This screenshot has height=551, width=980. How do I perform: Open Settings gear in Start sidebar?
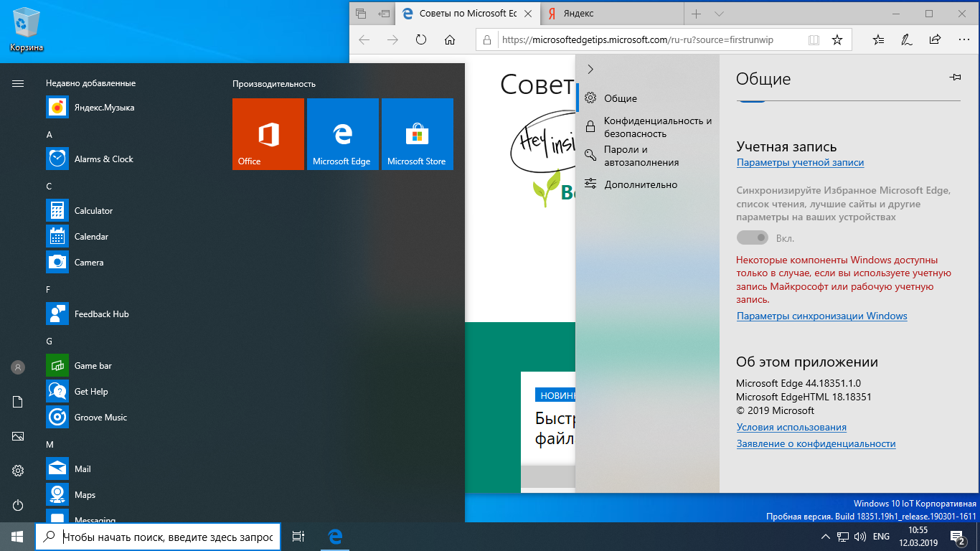click(18, 471)
